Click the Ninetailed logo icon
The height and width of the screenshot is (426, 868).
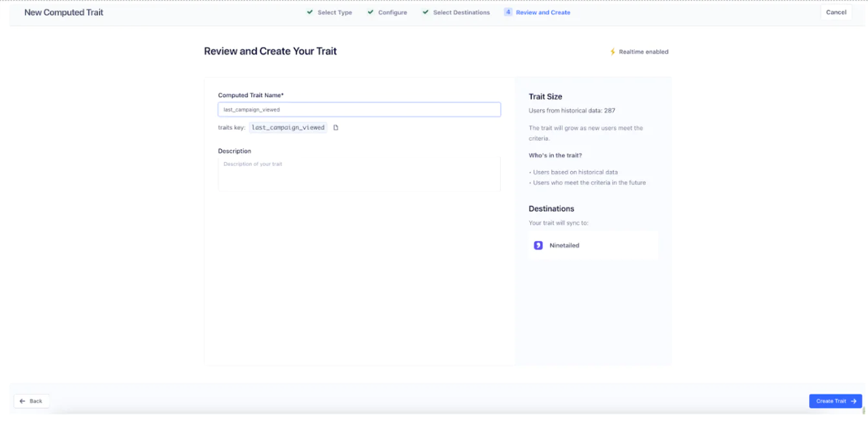[x=538, y=246]
